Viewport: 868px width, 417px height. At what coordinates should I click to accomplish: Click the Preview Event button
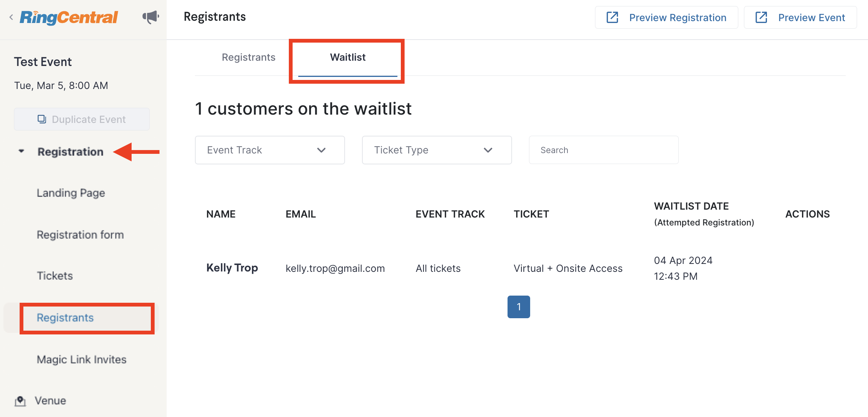[801, 17]
